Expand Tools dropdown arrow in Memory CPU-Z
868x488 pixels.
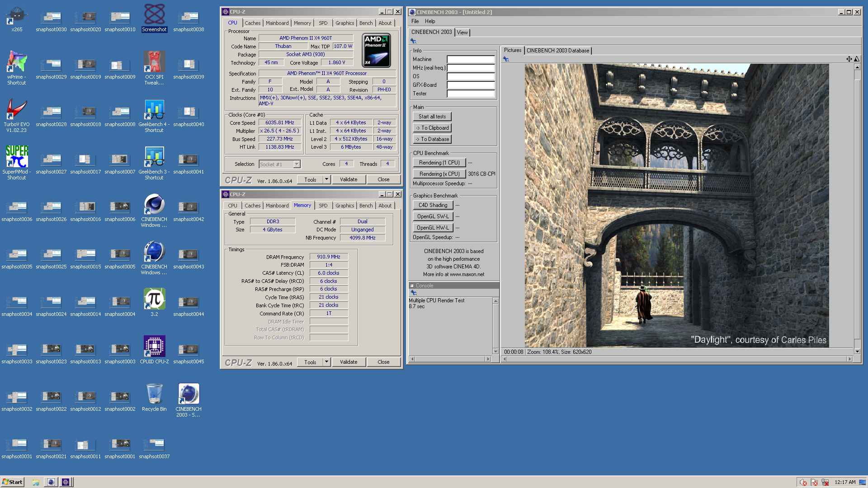[x=326, y=362]
